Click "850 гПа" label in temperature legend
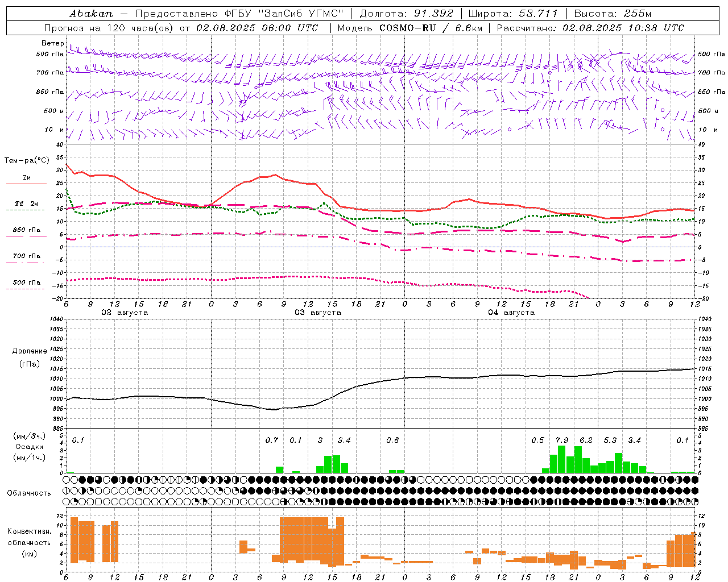728x582 pixels. [x=26, y=230]
